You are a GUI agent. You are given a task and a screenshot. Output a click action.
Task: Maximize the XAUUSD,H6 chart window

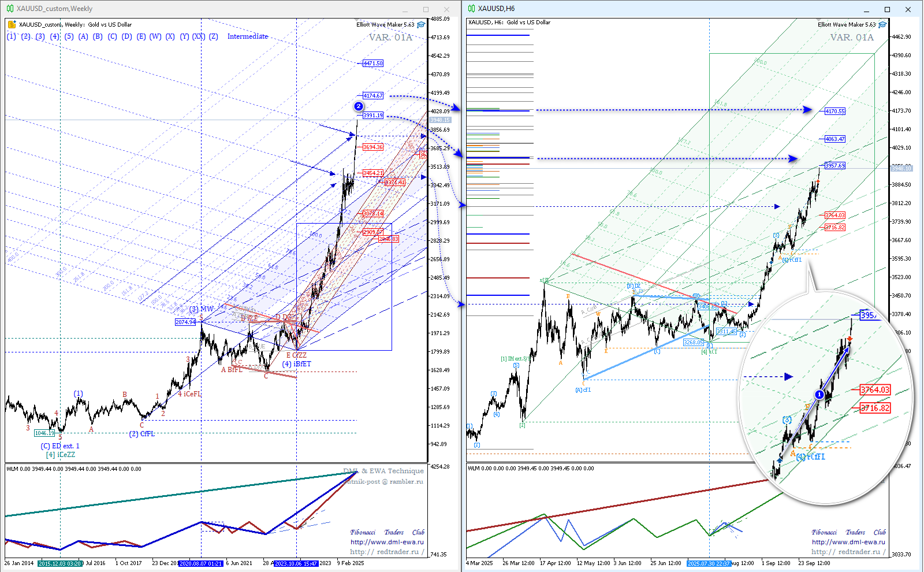coord(887,9)
